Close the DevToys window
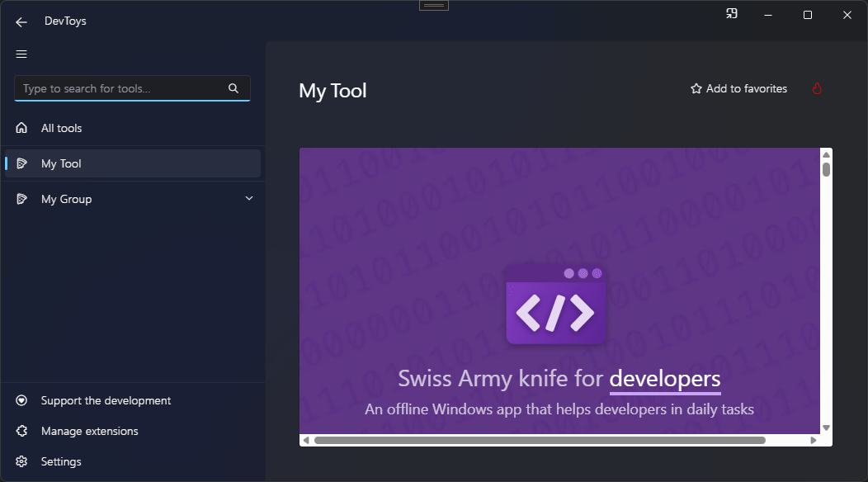868x482 pixels. click(x=847, y=15)
